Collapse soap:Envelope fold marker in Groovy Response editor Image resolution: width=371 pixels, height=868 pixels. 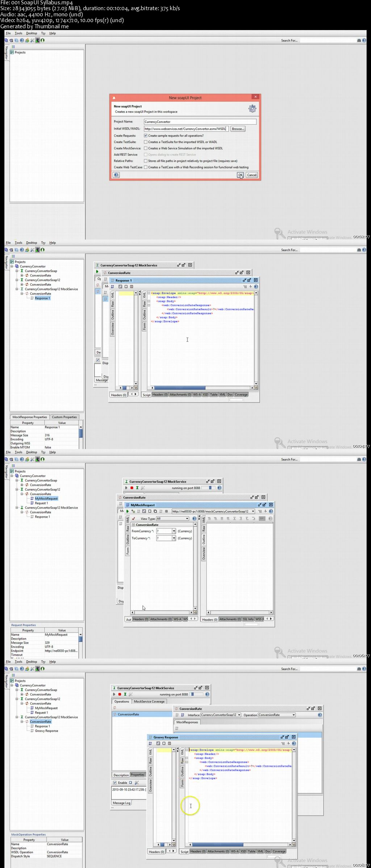(x=187, y=750)
